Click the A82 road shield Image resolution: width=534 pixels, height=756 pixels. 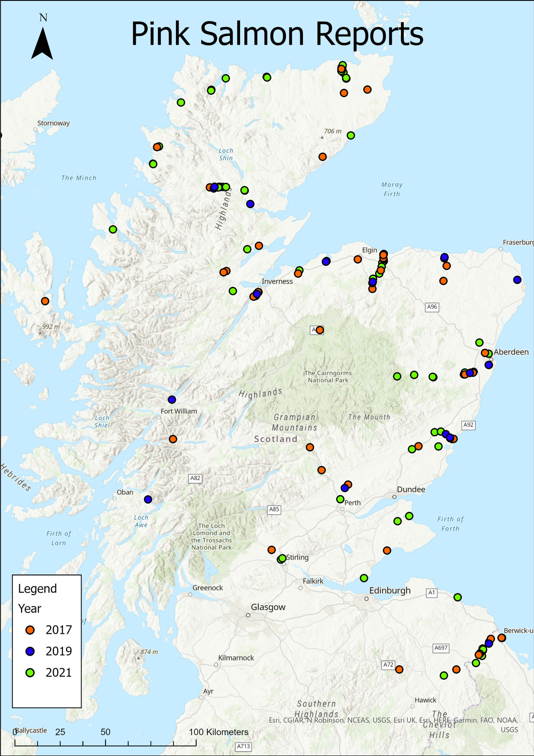point(195,478)
